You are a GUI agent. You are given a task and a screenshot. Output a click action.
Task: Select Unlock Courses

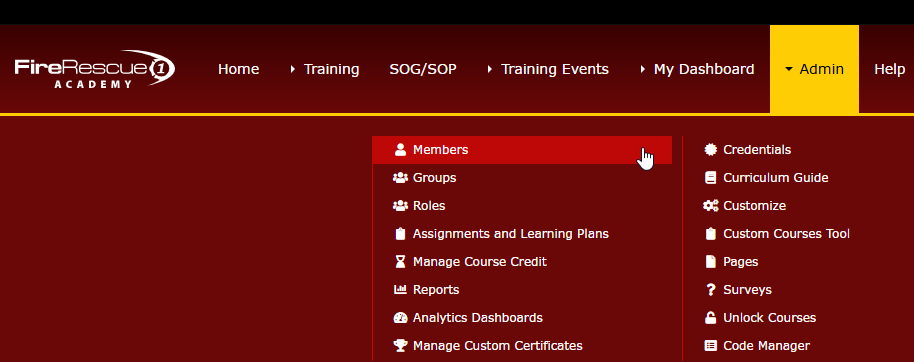click(769, 318)
